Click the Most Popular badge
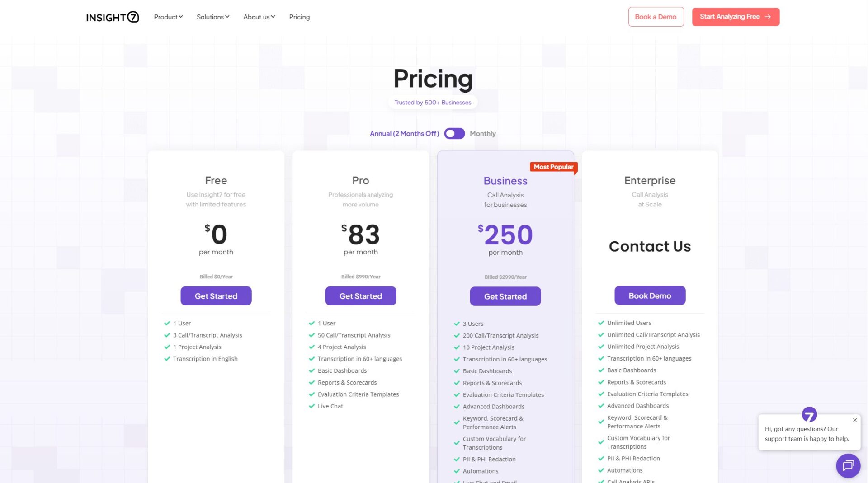Viewport: 868px width, 483px height. [553, 167]
